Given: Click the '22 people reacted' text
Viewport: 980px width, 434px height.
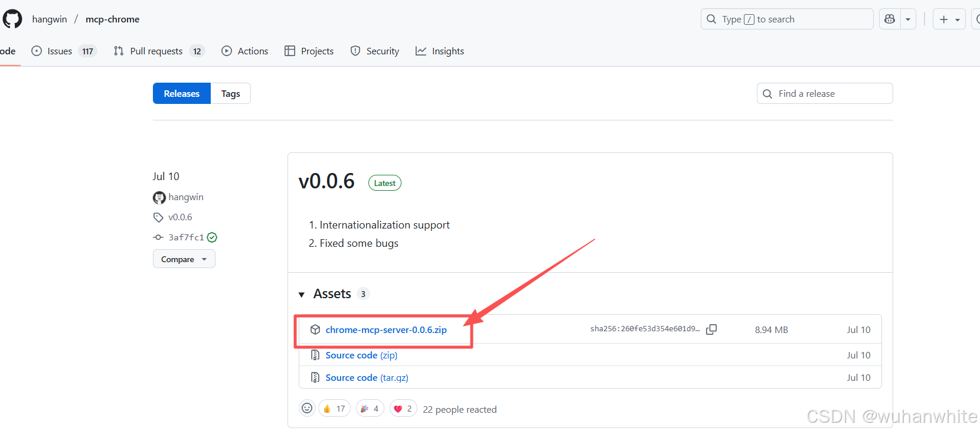Looking at the screenshot, I should point(460,409).
